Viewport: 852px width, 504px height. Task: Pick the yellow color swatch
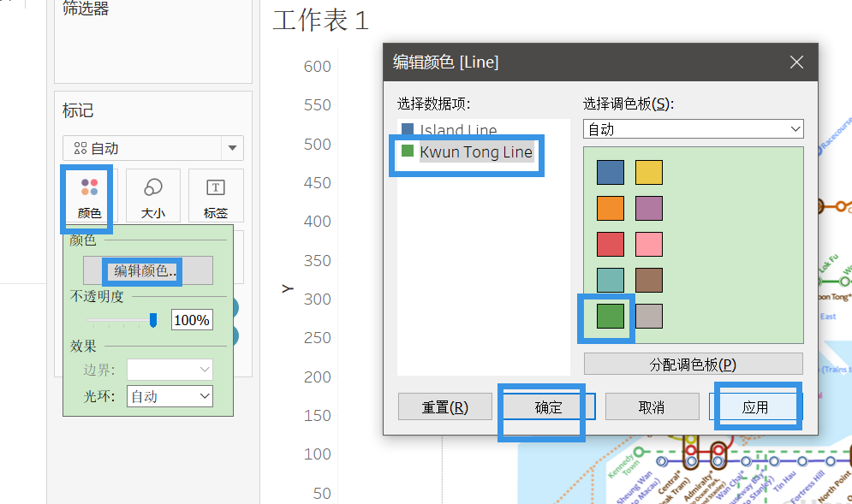pos(649,172)
